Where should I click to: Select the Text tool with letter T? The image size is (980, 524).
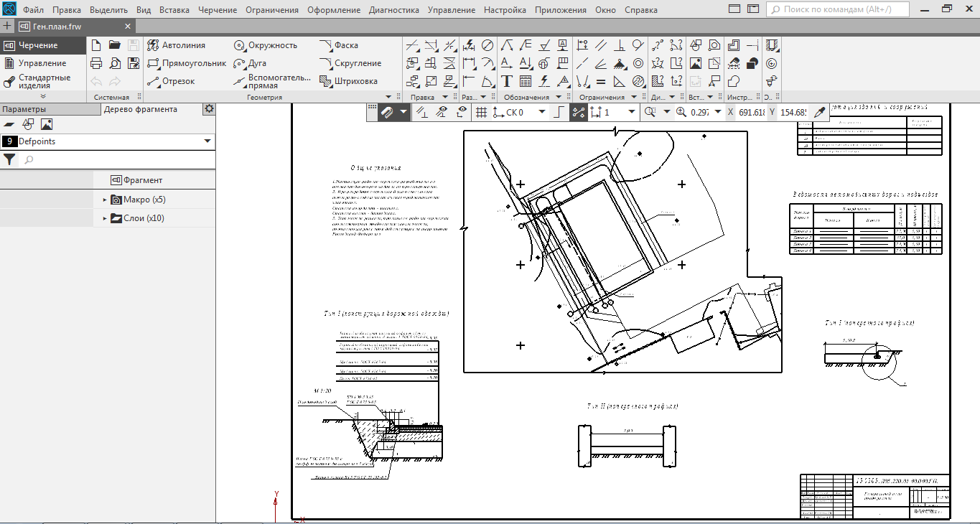pyautogui.click(x=507, y=81)
